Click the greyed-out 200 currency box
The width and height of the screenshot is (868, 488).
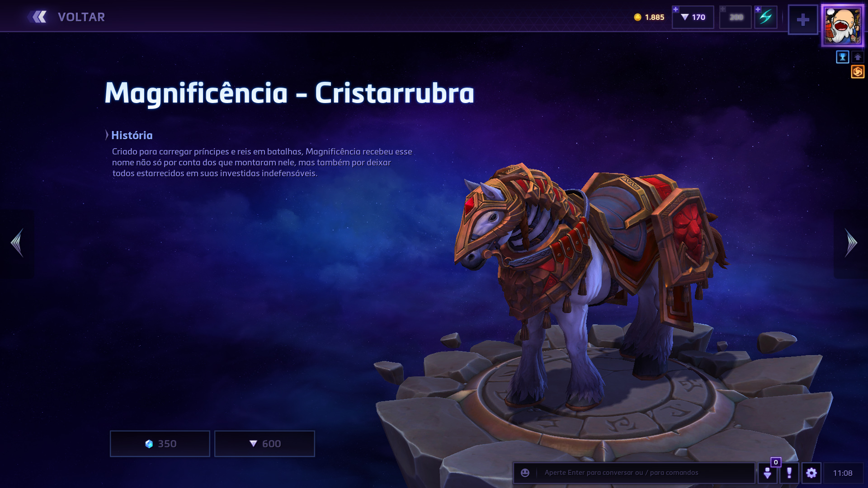pos(736,17)
